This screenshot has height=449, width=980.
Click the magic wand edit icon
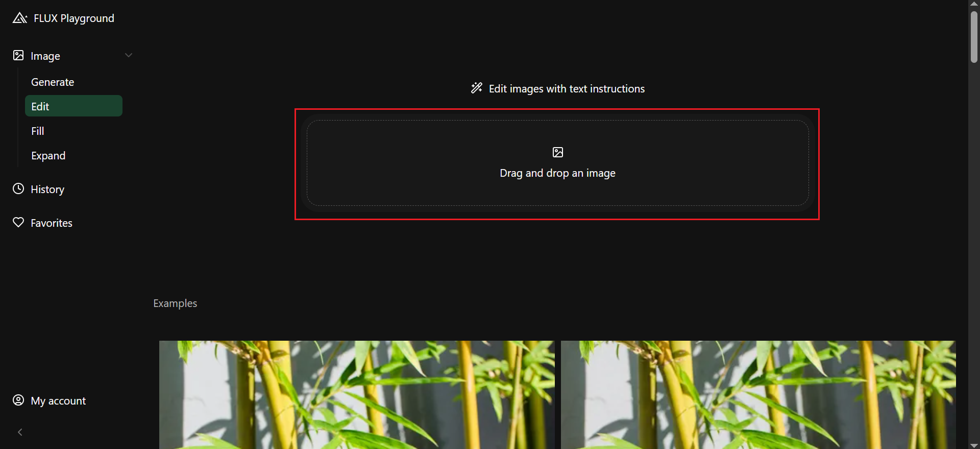tap(477, 88)
